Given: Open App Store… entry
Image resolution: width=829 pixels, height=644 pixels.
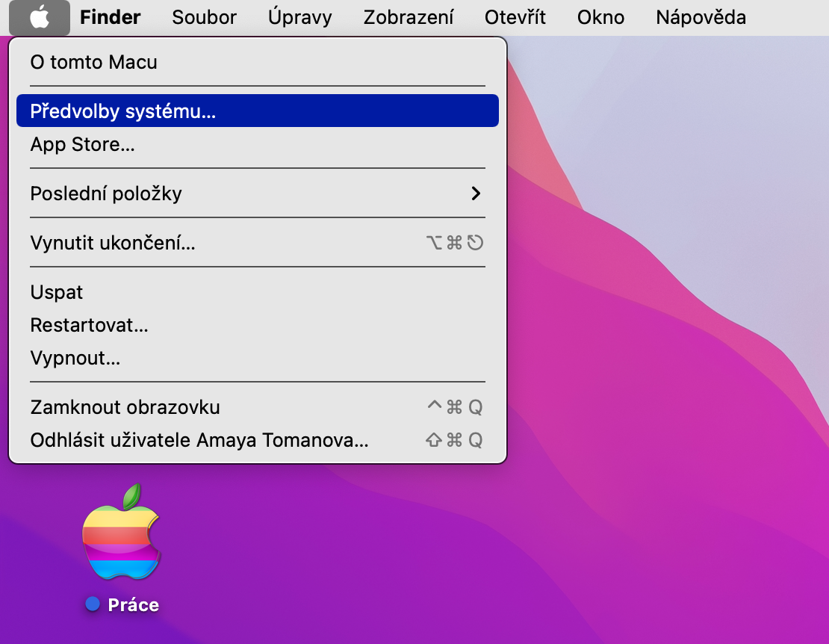Looking at the screenshot, I should click(x=258, y=143).
